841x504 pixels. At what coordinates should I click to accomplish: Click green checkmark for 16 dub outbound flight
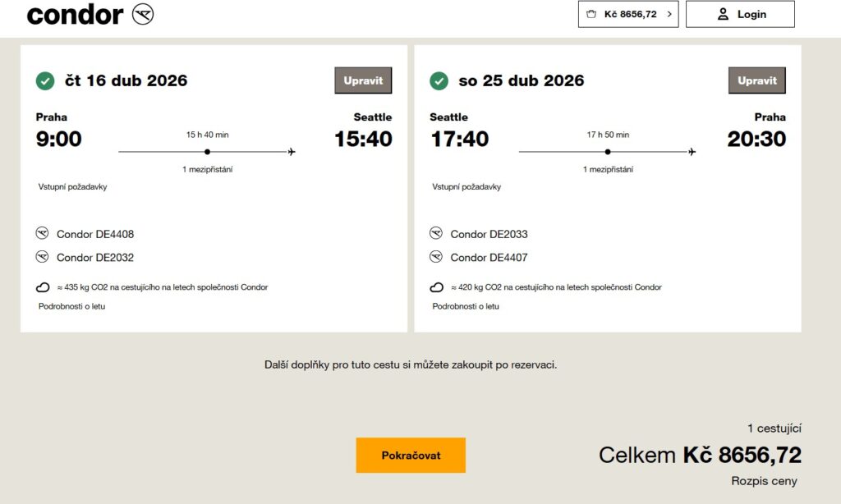pos(45,80)
